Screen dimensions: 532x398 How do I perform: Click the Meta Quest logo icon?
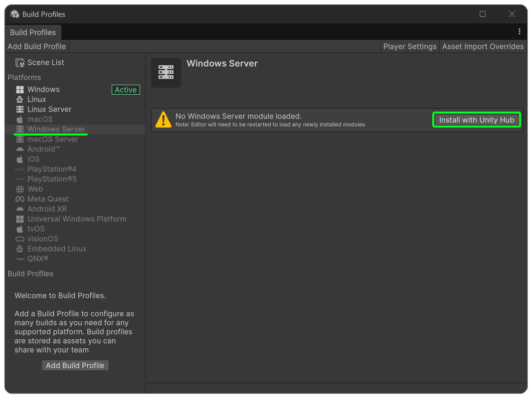click(20, 199)
